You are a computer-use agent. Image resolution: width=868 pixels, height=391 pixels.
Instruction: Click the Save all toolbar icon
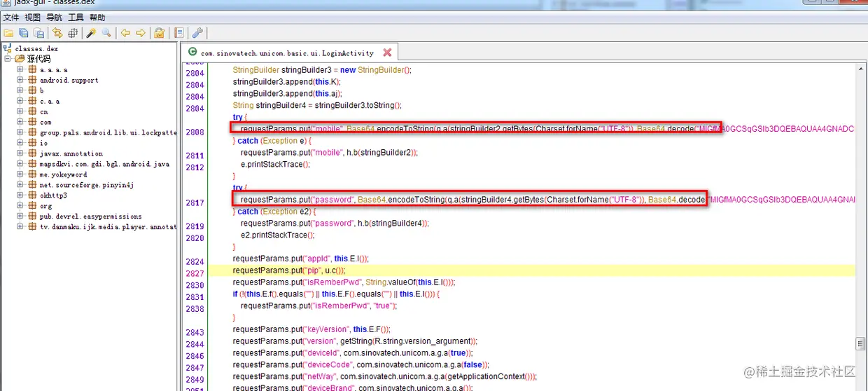click(24, 33)
